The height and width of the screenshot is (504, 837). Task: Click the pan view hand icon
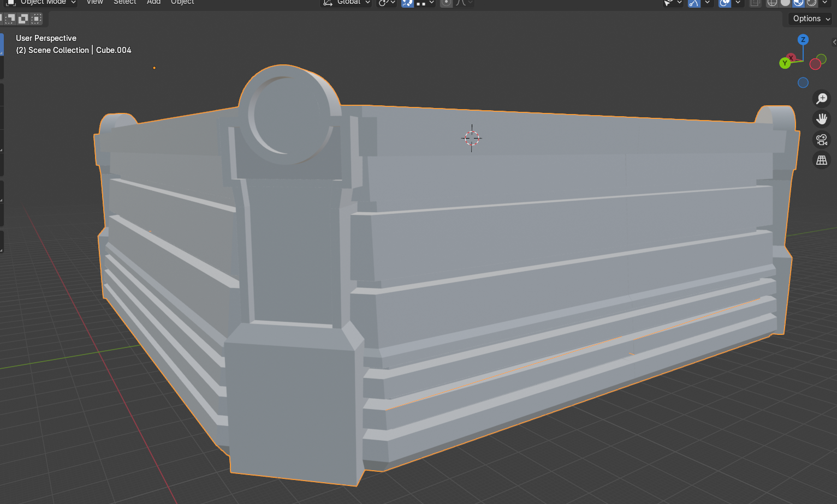[x=821, y=119]
